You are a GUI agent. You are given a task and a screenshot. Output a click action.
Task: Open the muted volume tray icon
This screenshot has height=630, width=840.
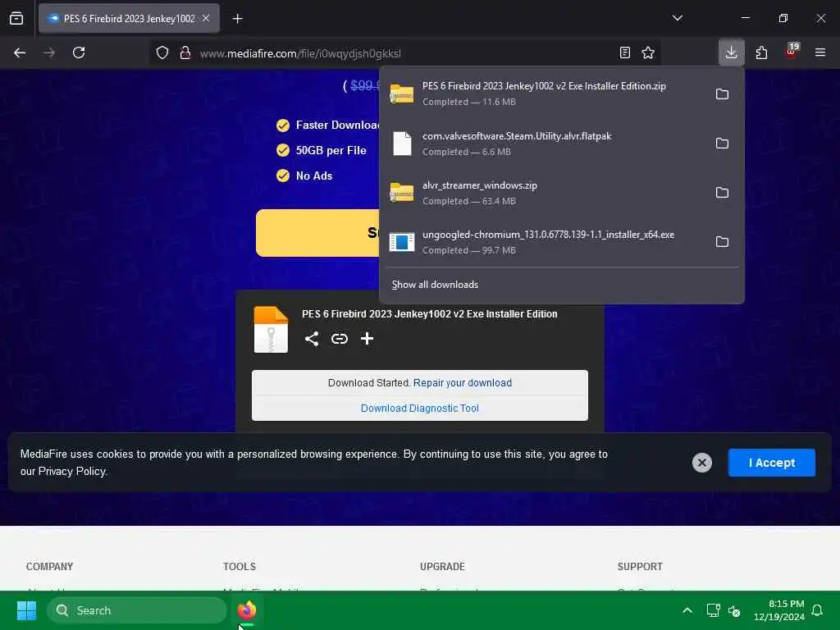(734, 610)
